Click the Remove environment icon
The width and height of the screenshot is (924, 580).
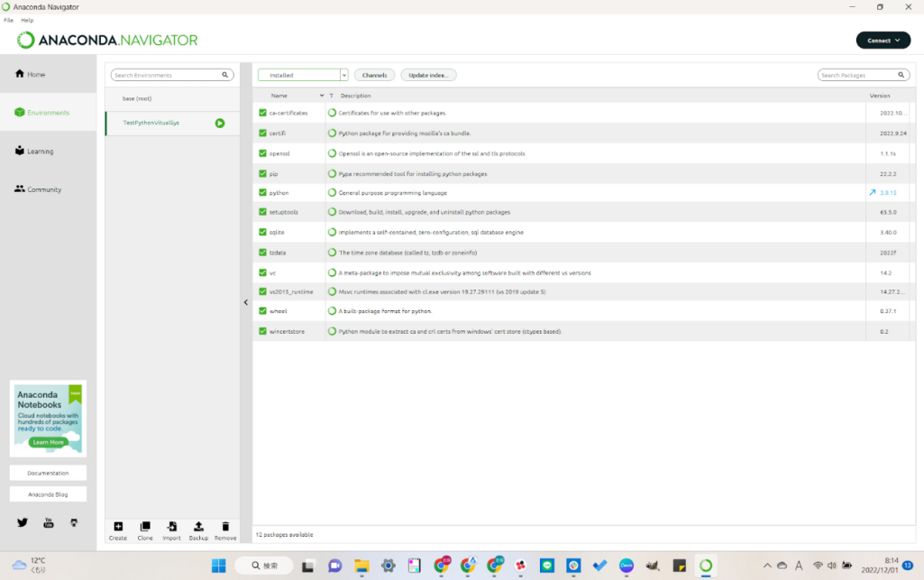click(x=225, y=527)
